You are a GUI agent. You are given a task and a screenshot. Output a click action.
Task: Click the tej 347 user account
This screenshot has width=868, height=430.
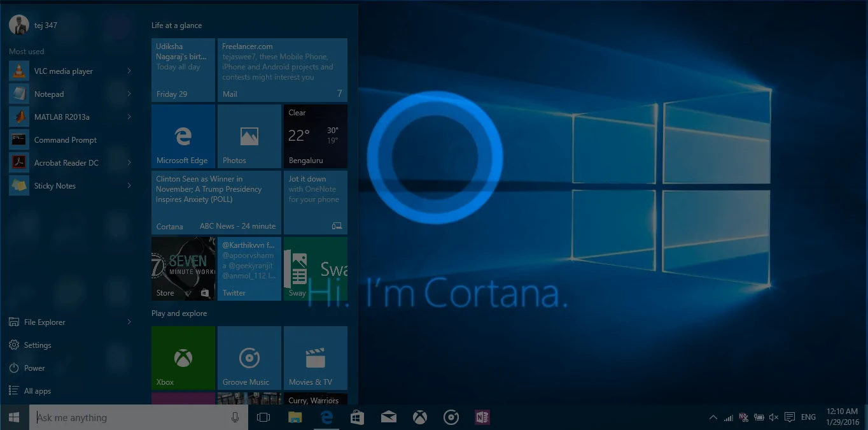[x=34, y=25]
